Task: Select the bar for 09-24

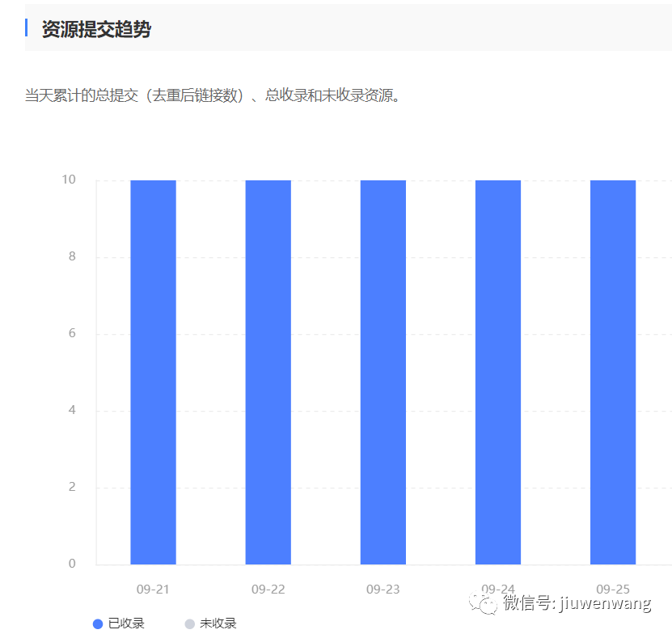Action: click(498, 372)
